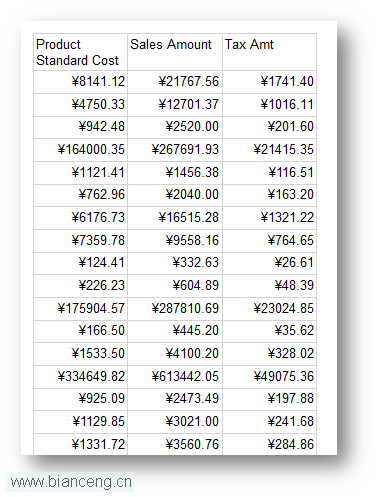Select the cell showing ¥1331.72
Screen dimensions: 379x497
pyautogui.click(x=80, y=445)
